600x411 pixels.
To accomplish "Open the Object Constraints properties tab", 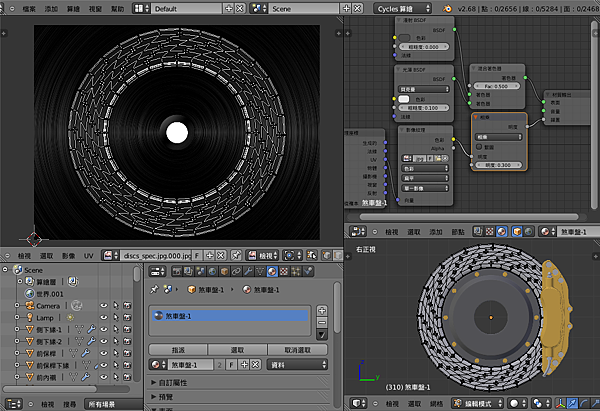I will click(x=236, y=271).
